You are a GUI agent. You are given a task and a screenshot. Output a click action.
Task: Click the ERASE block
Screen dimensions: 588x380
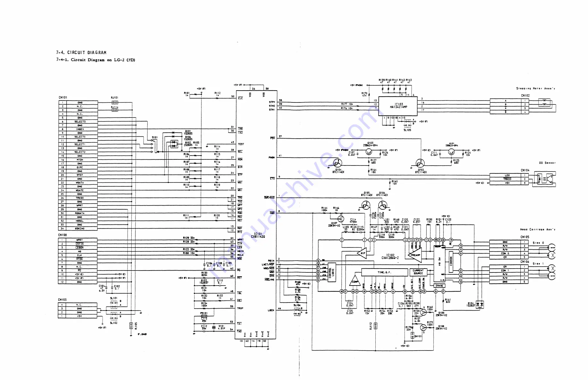click(x=439, y=286)
